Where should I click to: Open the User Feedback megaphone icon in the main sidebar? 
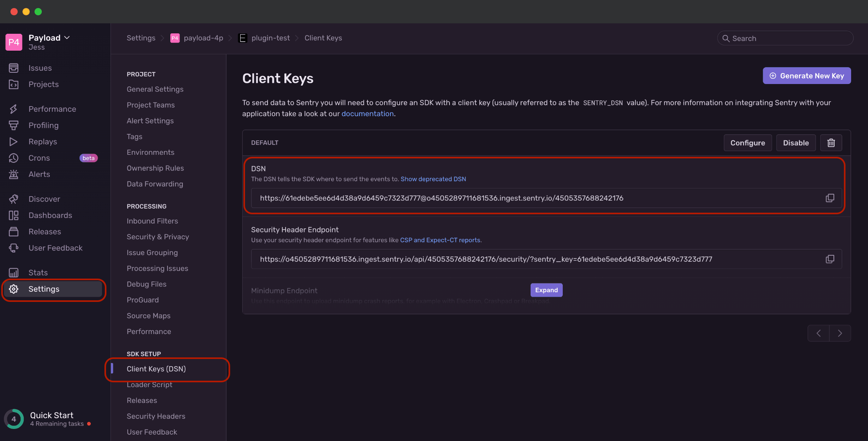[14, 248]
